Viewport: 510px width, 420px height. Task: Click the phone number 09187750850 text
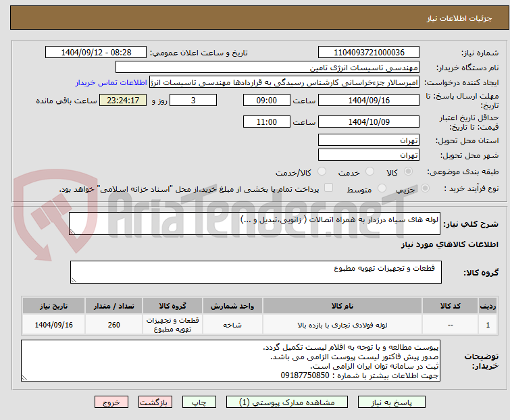pyautogui.click(x=305, y=375)
